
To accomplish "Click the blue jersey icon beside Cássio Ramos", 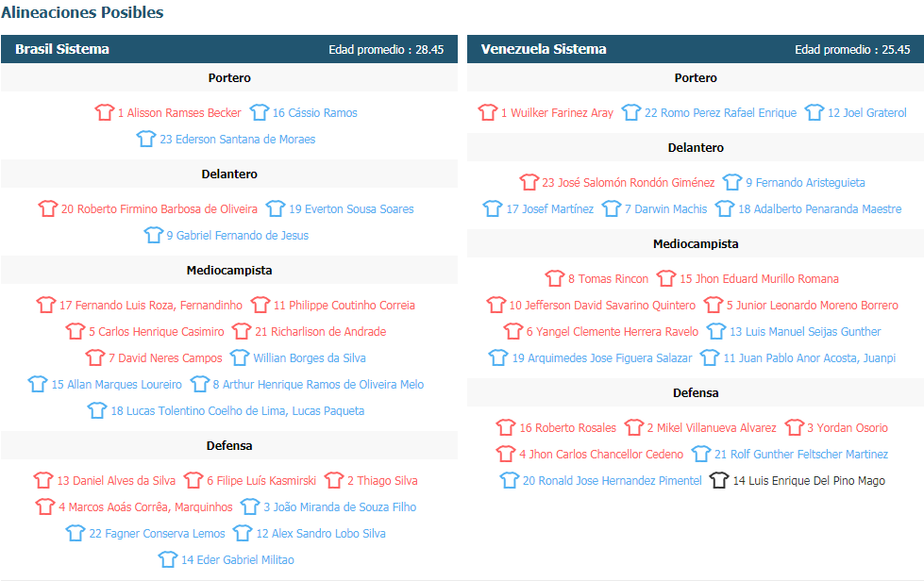I will coord(260,112).
